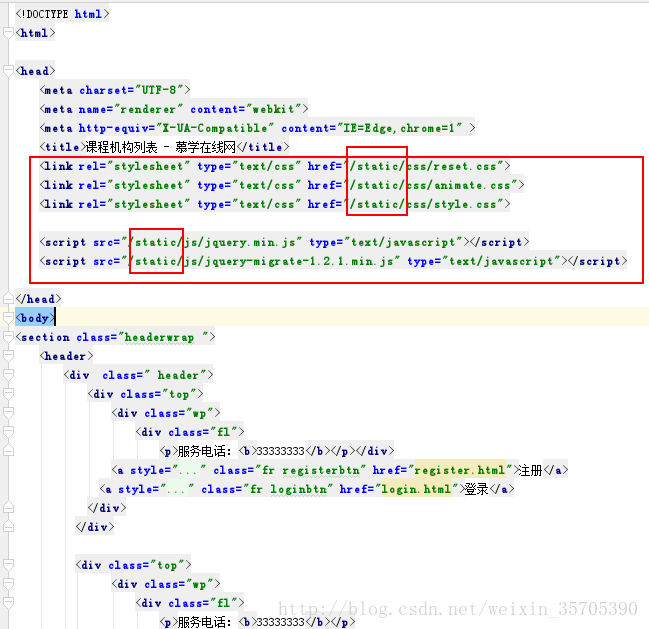
Task: Click css/animate.css in the link href
Action: pos(459,185)
